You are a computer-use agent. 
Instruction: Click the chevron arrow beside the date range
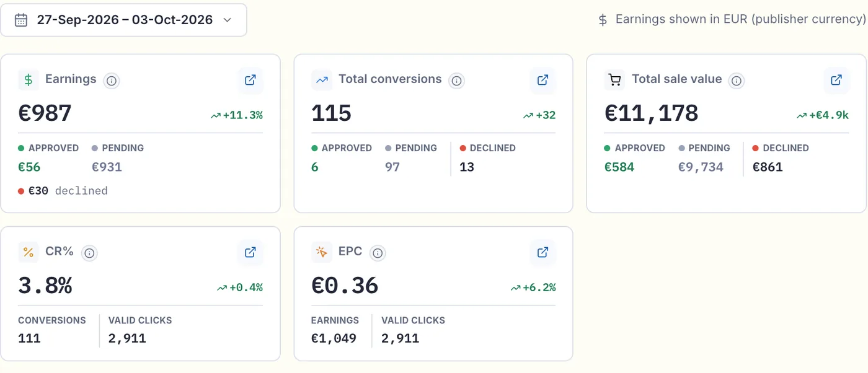[227, 20]
